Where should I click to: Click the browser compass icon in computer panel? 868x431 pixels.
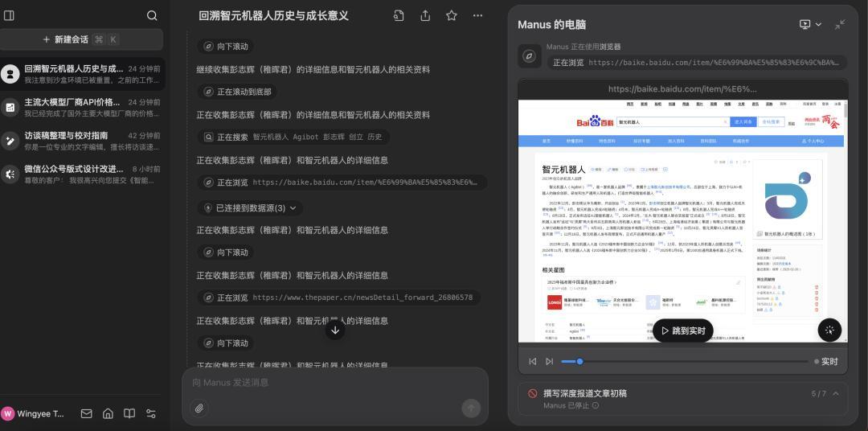(x=529, y=56)
